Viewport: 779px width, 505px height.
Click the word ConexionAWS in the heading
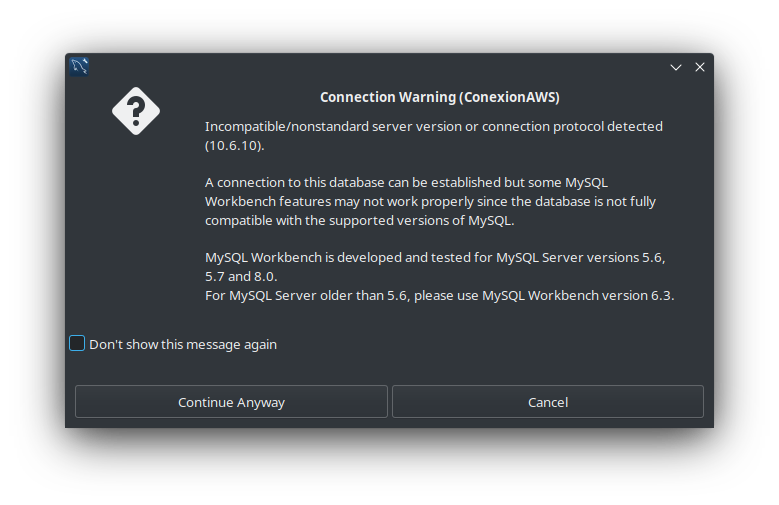click(509, 97)
